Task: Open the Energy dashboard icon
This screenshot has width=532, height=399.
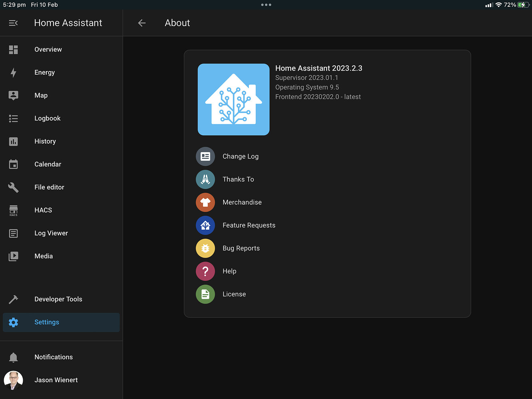Action: (x=13, y=73)
